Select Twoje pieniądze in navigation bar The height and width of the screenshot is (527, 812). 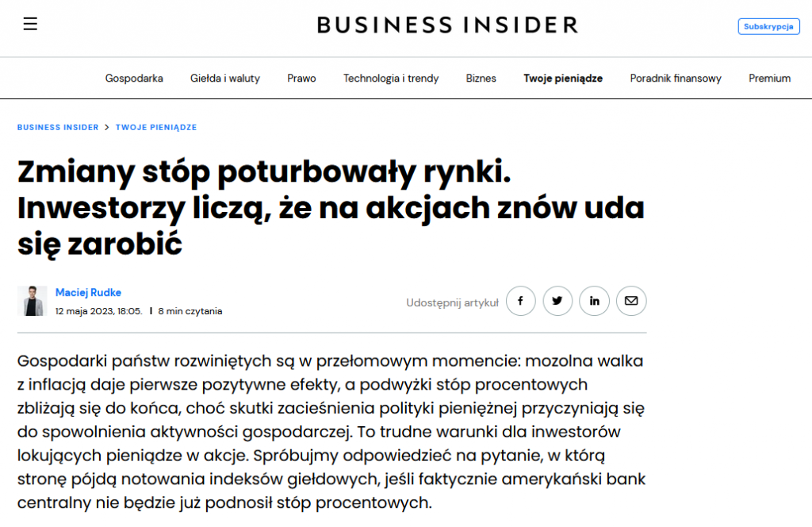pyautogui.click(x=563, y=79)
